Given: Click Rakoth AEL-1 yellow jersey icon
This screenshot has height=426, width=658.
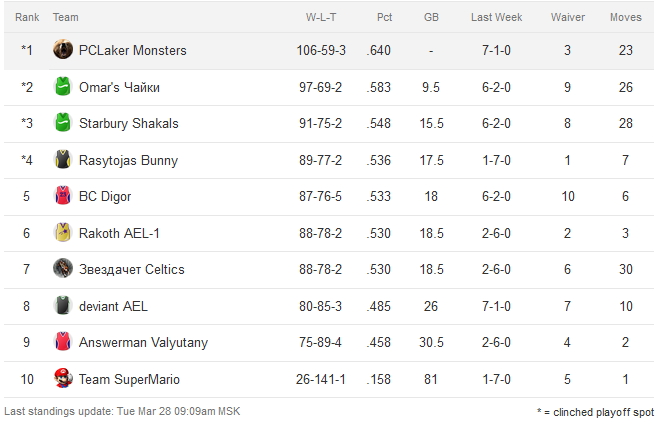Looking at the screenshot, I should coord(62,233).
